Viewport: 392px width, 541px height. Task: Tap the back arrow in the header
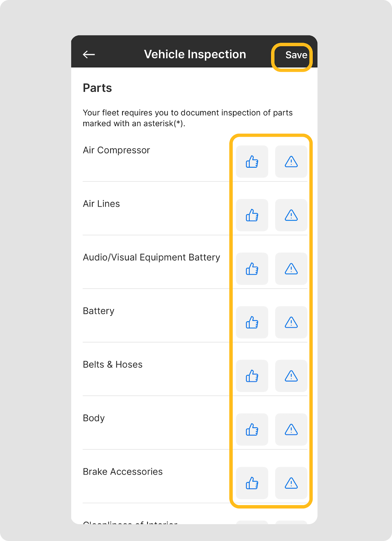[89, 54]
